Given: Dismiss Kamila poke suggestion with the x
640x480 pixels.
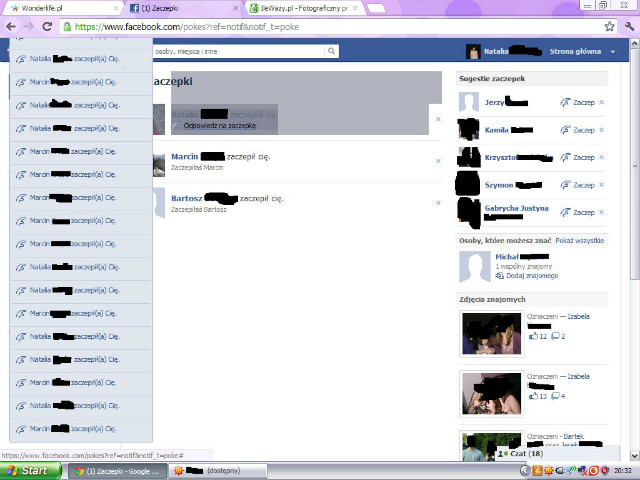Looking at the screenshot, I should (602, 130).
